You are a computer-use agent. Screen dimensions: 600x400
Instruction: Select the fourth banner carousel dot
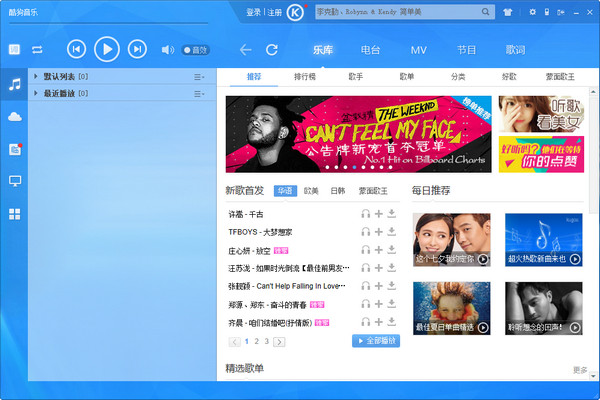click(x=354, y=167)
